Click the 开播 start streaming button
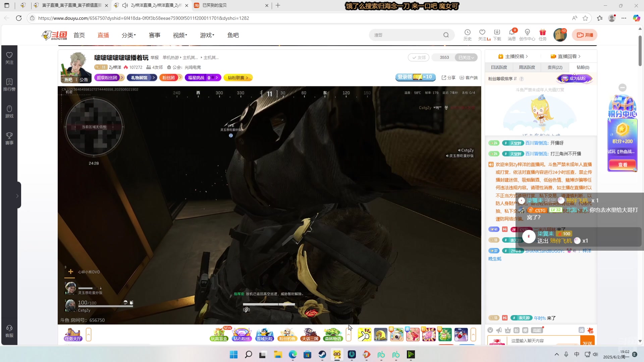This screenshot has height=362, width=644. 585,35
